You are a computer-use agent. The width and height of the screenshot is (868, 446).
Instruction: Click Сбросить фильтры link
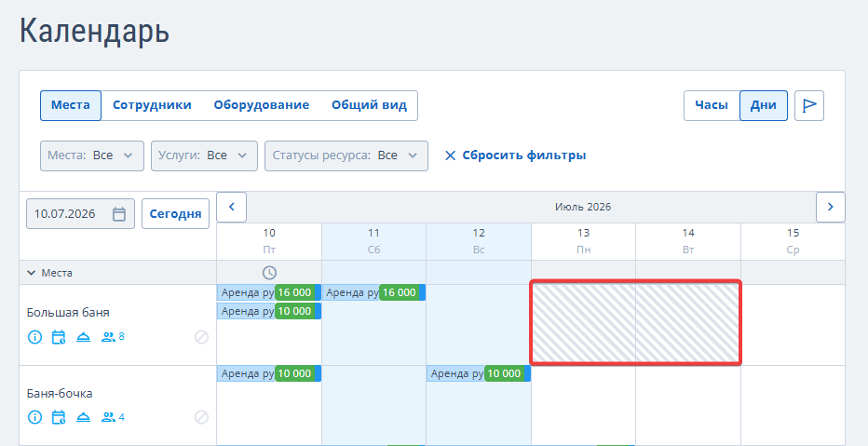[x=515, y=155]
